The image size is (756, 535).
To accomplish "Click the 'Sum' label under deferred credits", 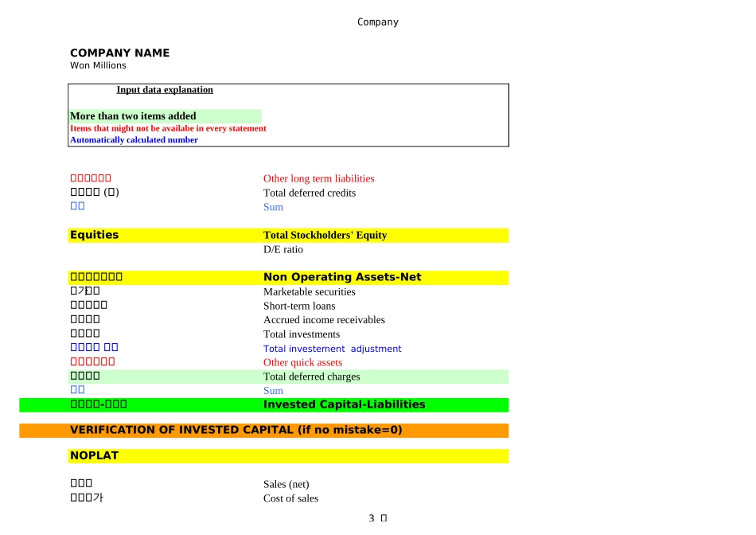I will point(273,207).
